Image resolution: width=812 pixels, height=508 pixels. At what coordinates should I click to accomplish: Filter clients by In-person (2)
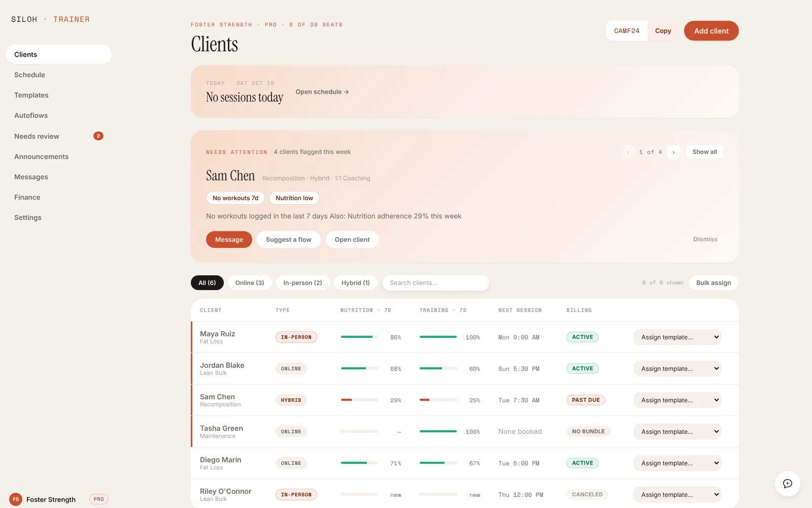point(302,283)
